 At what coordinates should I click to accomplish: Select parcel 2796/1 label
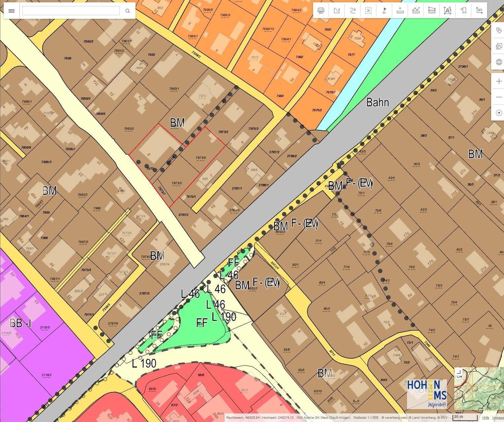point(463,66)
